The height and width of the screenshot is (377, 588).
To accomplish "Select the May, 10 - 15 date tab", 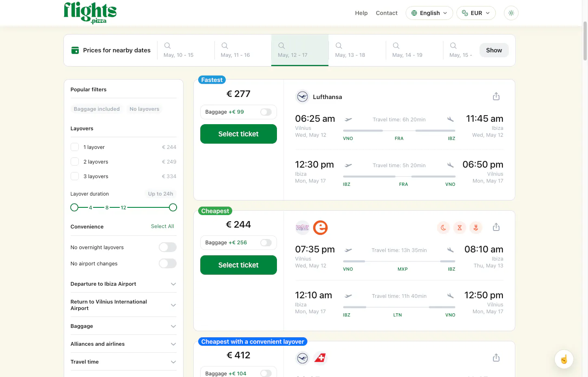I will tap(186, 50).
